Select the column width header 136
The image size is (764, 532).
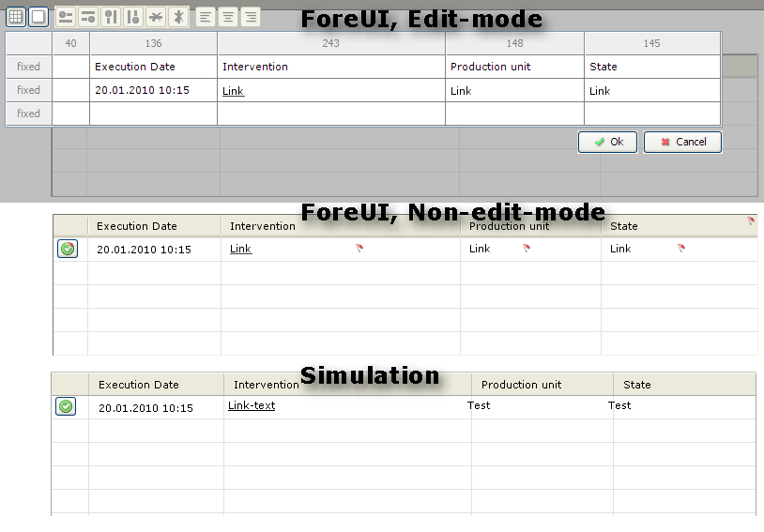(x=154, y=43)
